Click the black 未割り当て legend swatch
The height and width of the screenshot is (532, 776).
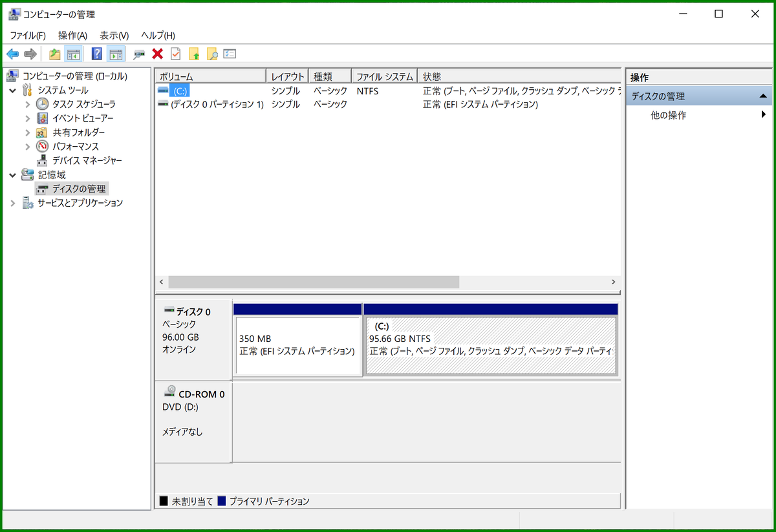(164, 501)
